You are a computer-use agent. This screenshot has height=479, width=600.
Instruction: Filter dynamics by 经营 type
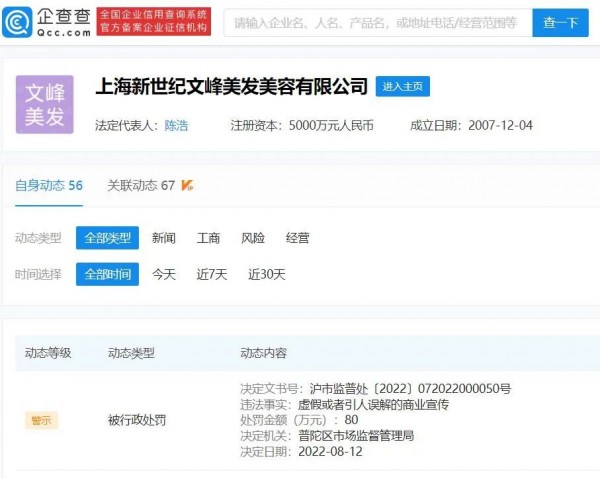tap(297, 238)
